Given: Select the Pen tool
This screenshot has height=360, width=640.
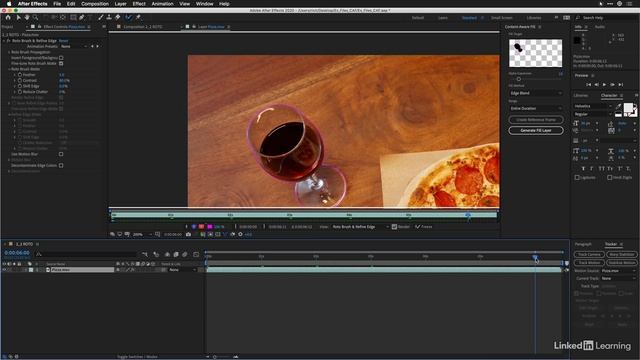Looking at the screenshot, I should click(x=82, y=18).
